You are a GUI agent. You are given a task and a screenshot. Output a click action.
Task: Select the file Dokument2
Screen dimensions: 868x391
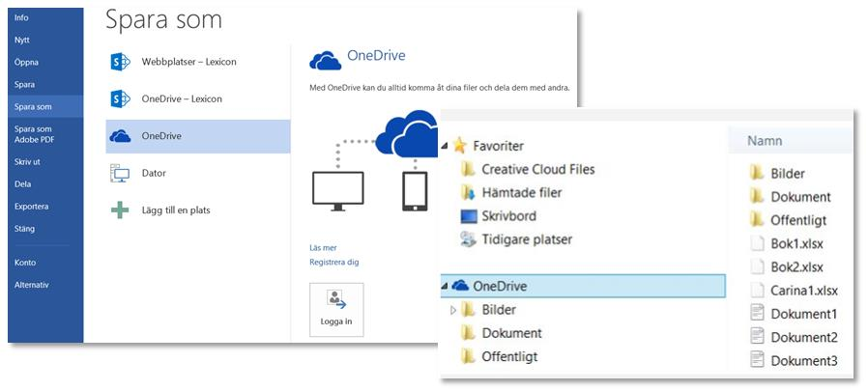(804, 337)
